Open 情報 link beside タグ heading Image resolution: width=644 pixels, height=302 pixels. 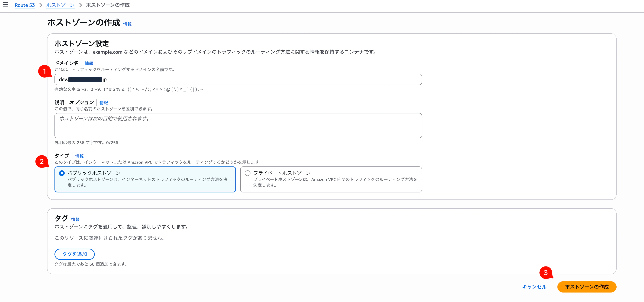click(75, 220)
